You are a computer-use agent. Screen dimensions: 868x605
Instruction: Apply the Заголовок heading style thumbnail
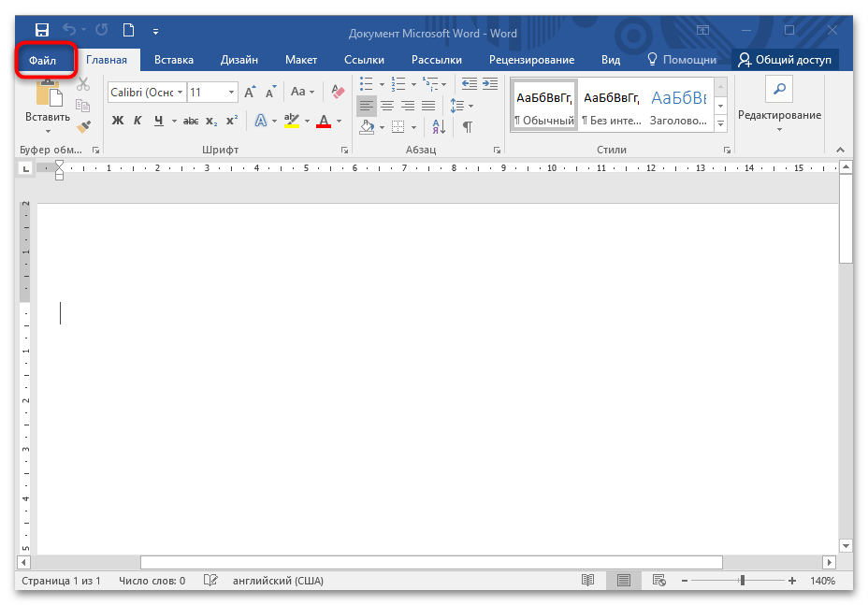678,106
